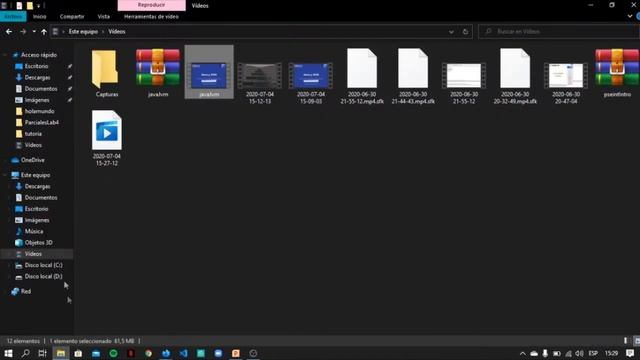Viewport: 640px width, 360px height.
Task: Select file 2020-06-30 21-44-43.mp4.sfk
Action: (413, 76)
